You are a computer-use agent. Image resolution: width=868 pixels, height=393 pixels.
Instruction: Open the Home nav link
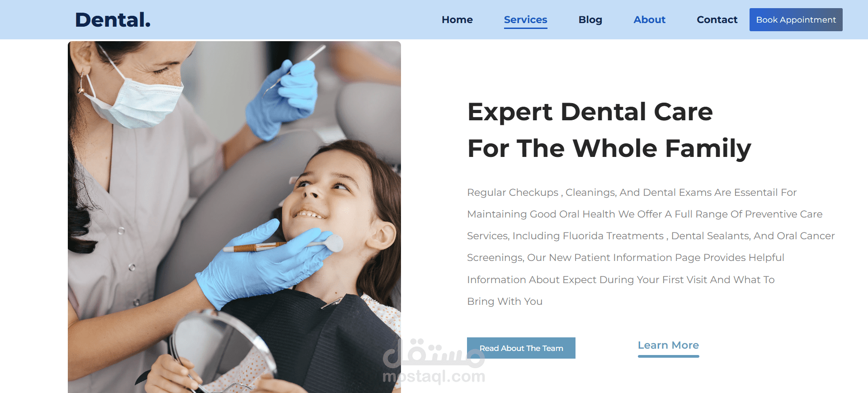(x=457, y=20)
